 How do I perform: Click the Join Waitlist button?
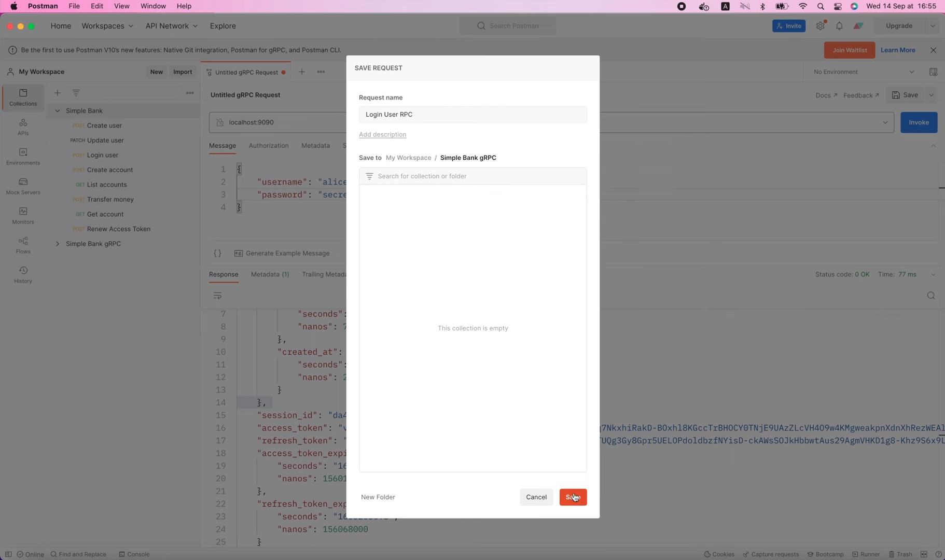tap(849, 50)
